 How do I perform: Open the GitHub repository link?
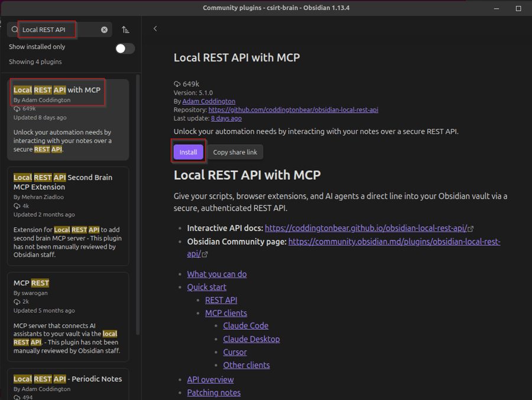[x=293, y=109]
